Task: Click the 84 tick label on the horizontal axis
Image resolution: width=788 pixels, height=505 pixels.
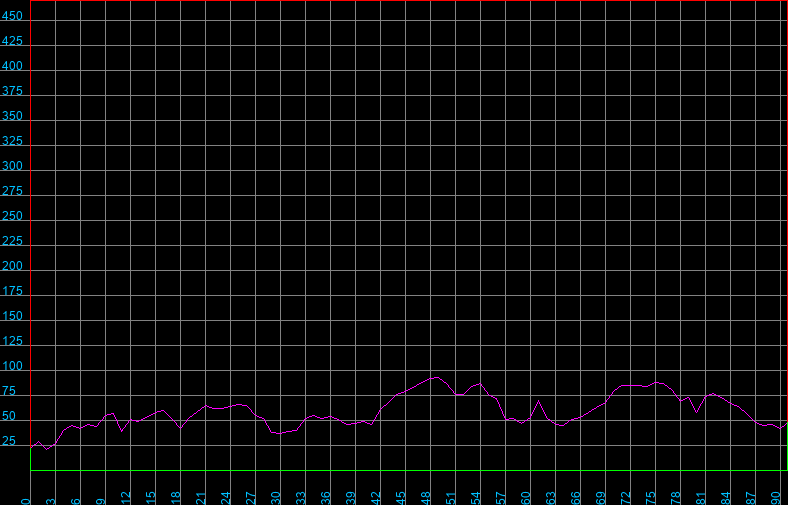Action: click(x=726, y=498)
